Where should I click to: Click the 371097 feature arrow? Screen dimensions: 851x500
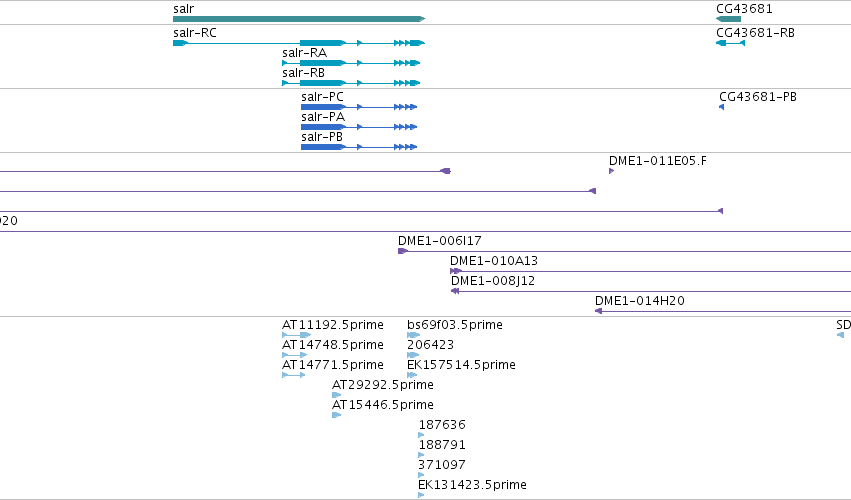pos(421,475)
